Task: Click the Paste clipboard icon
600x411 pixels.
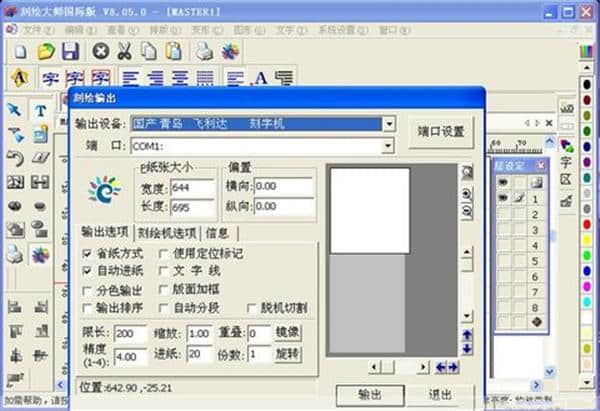Action: click(x=173, y=51)
